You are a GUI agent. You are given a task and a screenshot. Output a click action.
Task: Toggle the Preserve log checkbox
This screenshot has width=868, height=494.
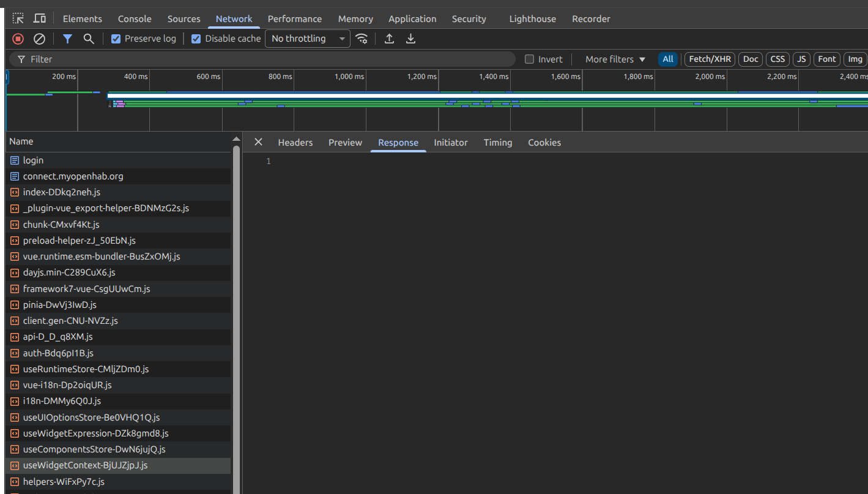116,39
